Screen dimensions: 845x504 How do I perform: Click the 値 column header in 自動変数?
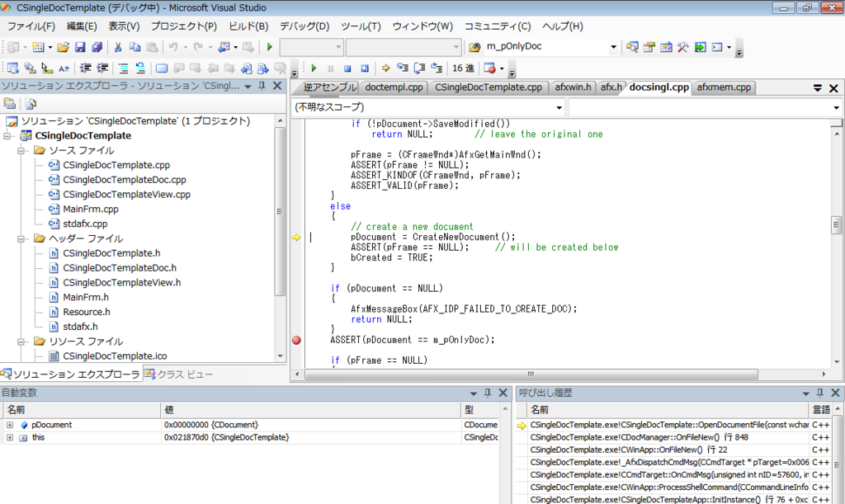pos(311,410)
